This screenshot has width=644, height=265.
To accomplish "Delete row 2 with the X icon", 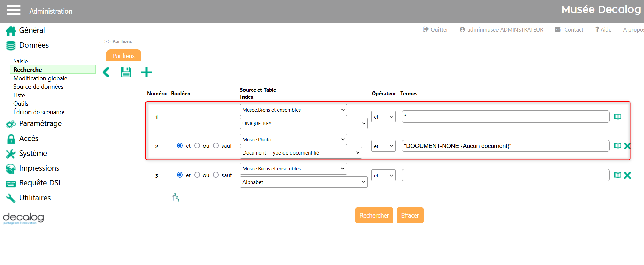I will 627,146.
